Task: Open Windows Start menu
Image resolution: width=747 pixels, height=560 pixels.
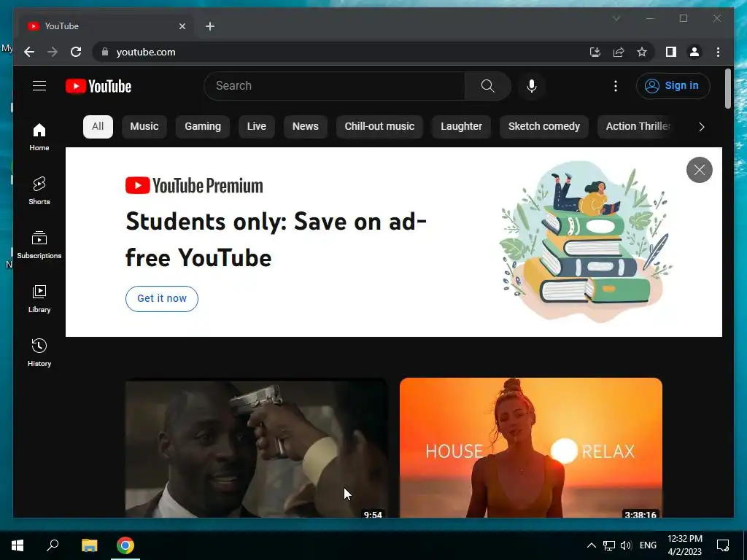Action: pyautogui.click(x=18, y=545)
